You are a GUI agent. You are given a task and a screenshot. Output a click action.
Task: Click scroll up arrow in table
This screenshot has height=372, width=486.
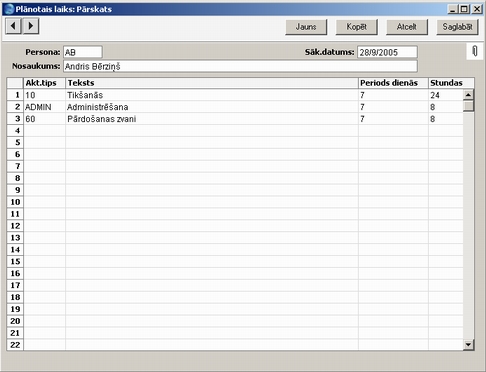point(468,95)
